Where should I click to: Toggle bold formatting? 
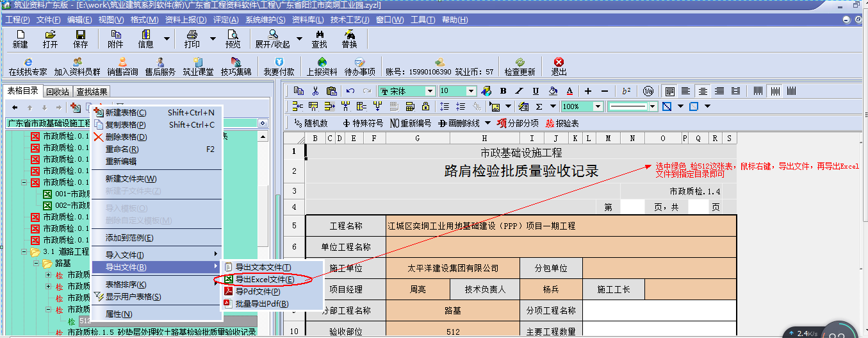point(504,91)
